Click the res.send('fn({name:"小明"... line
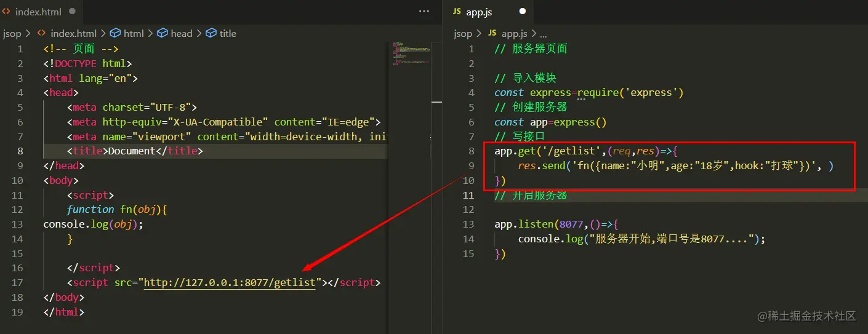Image resolution: width=868 pixels, height=334 pixels. pos(675,165)
